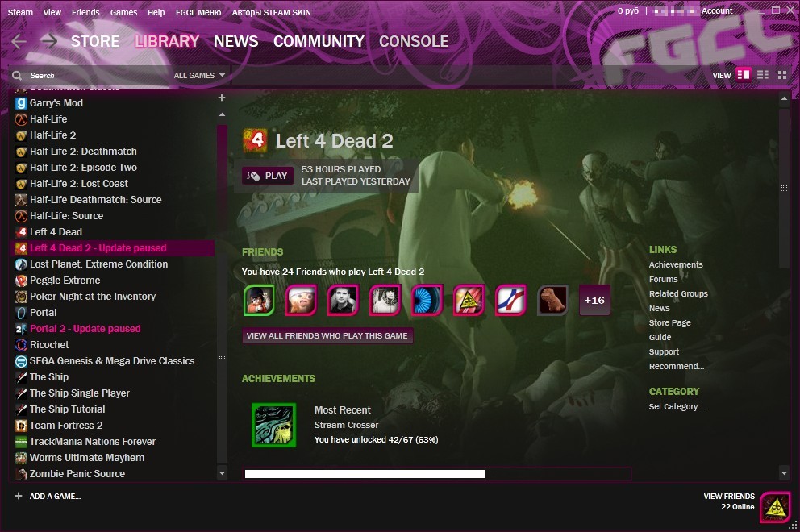Expand categories with the plus above the game list

(x=222, y=98)
